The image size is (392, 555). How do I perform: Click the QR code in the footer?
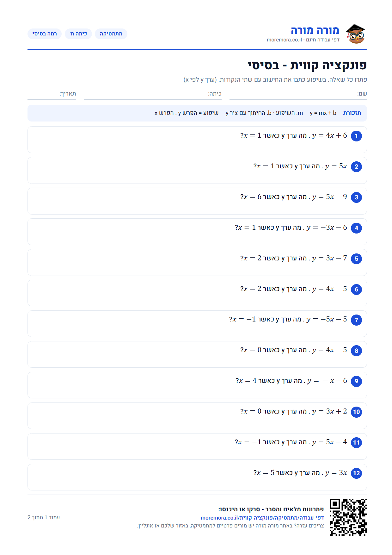(x=348, y=517)
